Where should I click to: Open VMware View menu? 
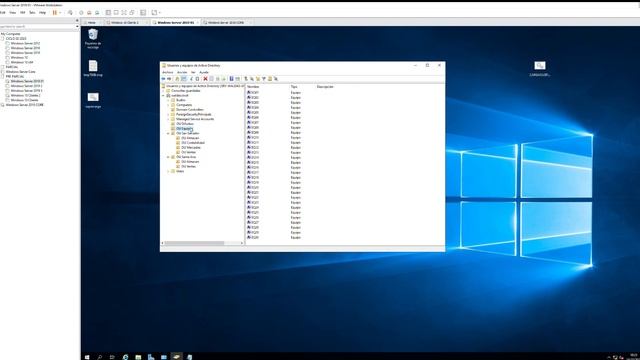[x=13, y=13]
